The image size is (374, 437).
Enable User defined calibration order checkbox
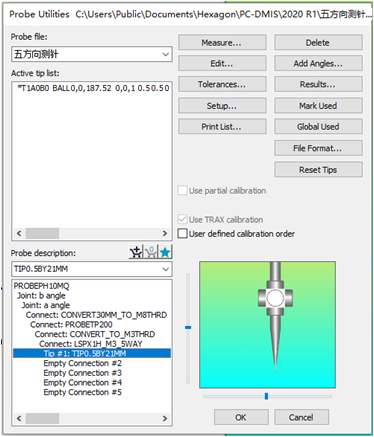point(182,233)
